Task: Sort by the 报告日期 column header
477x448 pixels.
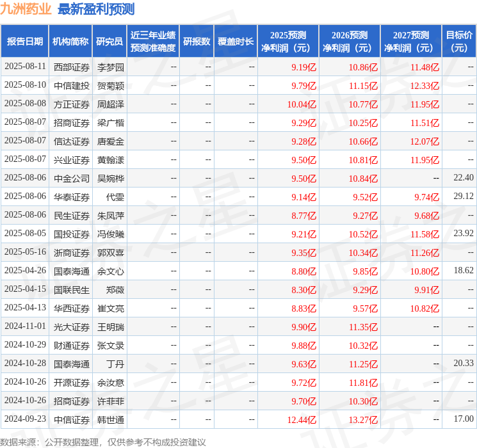Action: click(25, 42)
